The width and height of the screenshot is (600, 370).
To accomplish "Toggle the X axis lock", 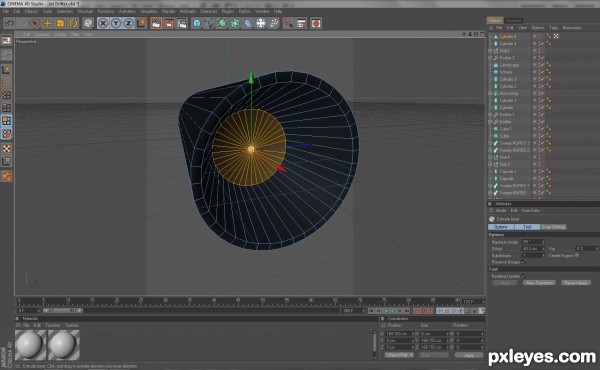I will [103, 23].
